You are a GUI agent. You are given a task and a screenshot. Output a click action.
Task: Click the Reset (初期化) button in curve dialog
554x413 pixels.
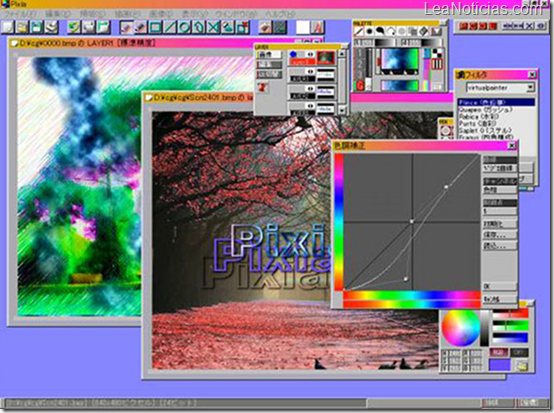pos(499,224)
